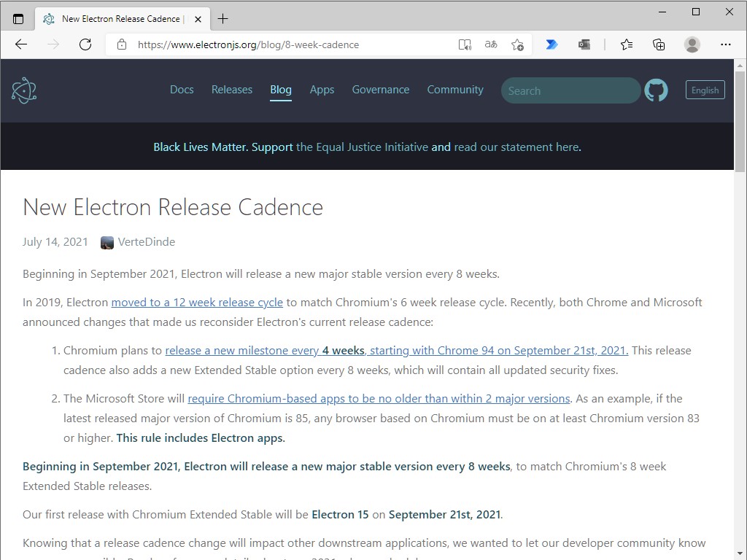
Task: Click the address bar URL
Action: (x=248, y=44)
